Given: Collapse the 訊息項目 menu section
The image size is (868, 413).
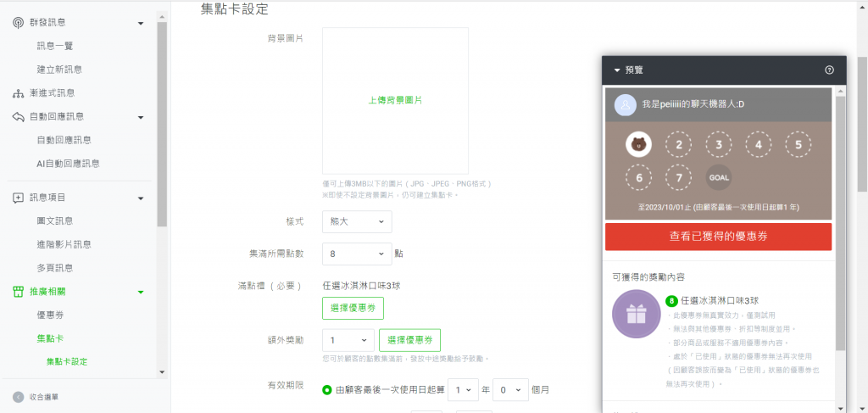Looking at the screenshot, I should point(141,198).
